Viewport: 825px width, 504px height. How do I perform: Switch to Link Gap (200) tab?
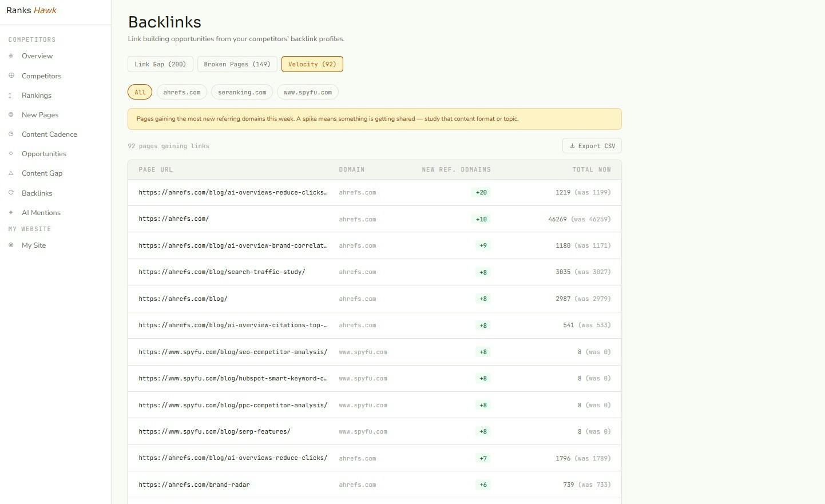pos(160,64)
